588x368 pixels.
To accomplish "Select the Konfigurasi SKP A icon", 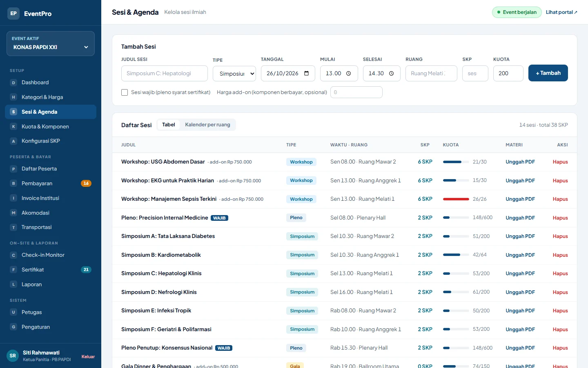I will [x=13, y=141].
